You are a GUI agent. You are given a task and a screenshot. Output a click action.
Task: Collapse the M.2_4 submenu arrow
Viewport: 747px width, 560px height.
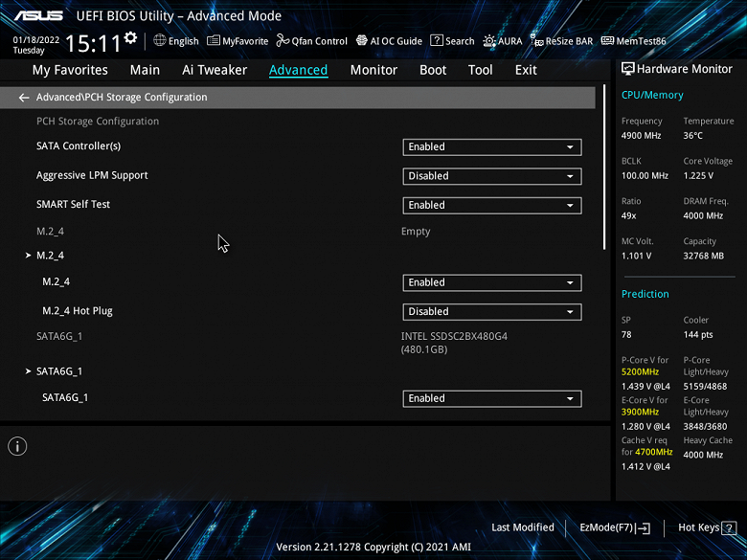pyautogui.click(x=28, y=256)
